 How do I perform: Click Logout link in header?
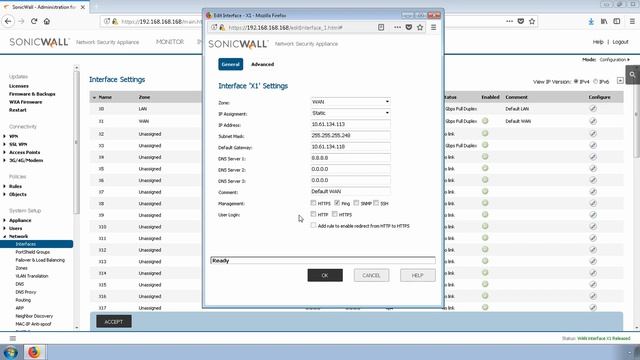point(620,42)
